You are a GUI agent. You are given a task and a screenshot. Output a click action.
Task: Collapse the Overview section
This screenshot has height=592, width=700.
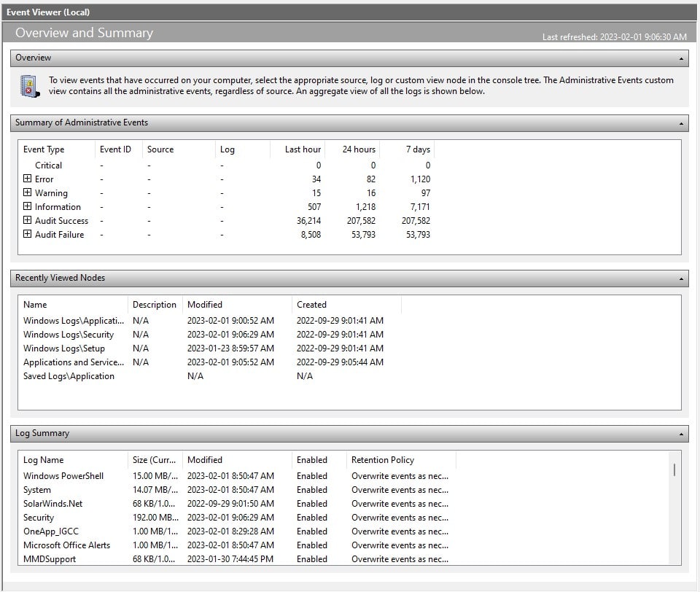[680, 58]
